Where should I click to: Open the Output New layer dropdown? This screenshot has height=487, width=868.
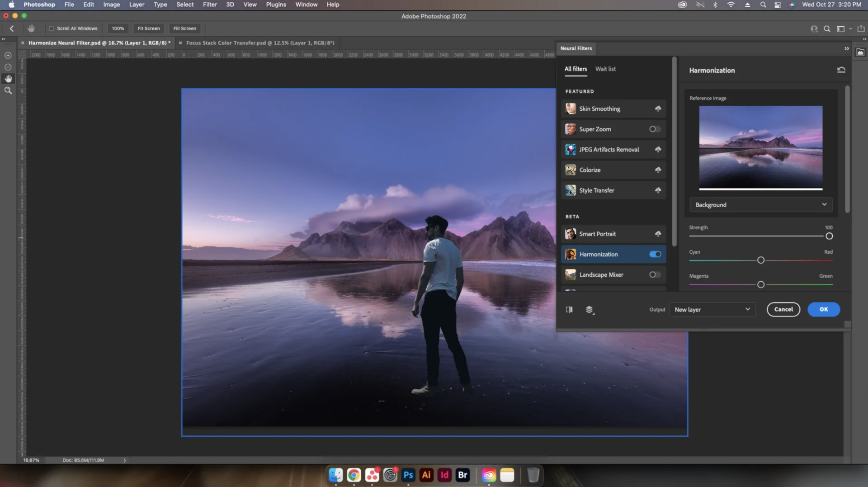pyautogui.click(x=712, y=310)
